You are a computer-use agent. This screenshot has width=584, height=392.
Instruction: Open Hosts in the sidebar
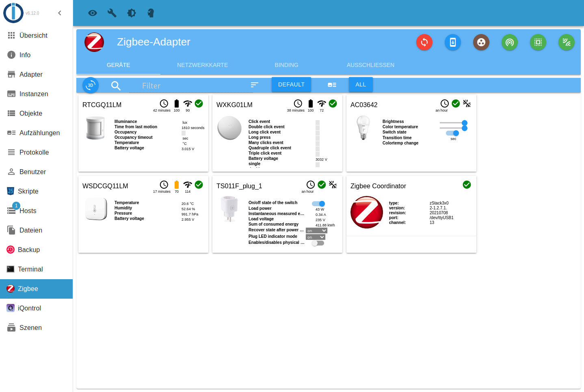click(x=37, y=211)
